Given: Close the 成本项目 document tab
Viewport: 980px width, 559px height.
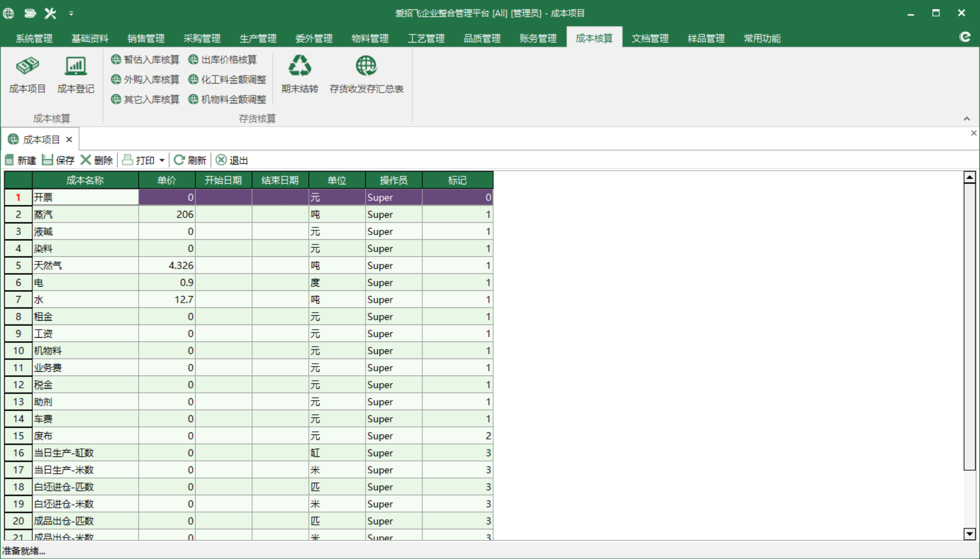Looking at the screenshot, I should pyautogui.click(x=69, y=140).
